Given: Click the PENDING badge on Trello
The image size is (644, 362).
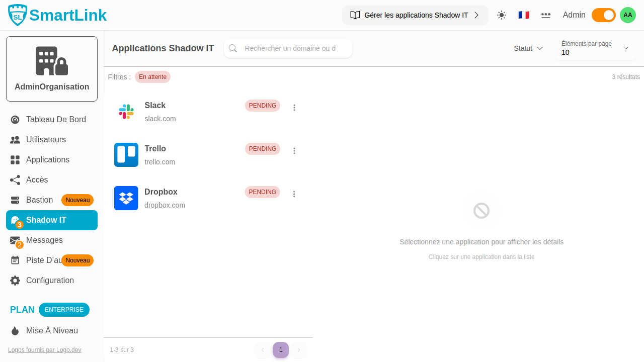Looking at the screenshot, I should click(x=262, y=149).
